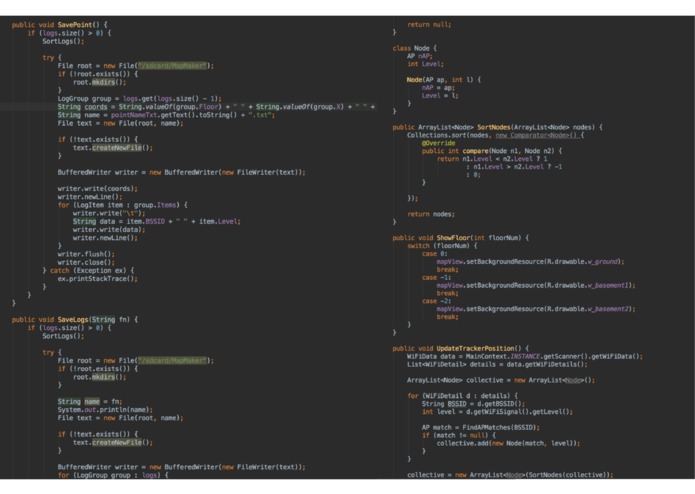695x494 pixels.
Task: Click the 'nAP = ap;' assignment
Action: (x=438, y=88)
